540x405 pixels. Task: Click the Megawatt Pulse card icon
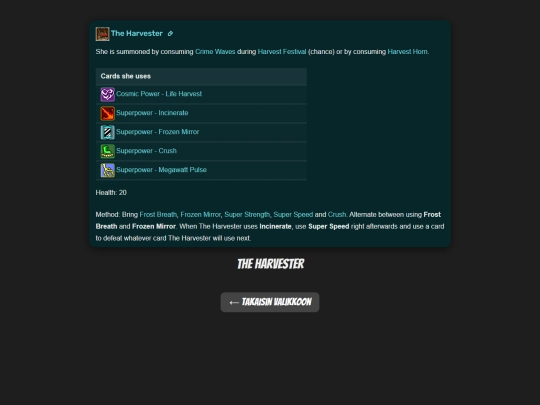point(107,170)
